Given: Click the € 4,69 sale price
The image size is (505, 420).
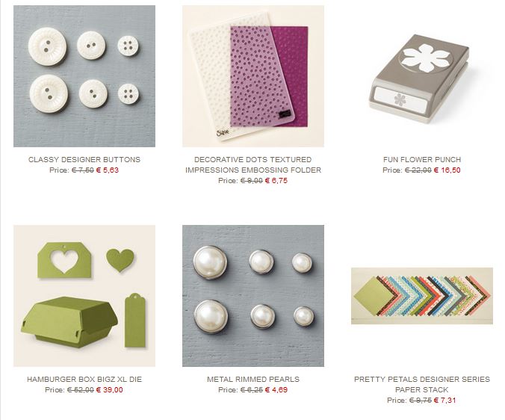Looking at the screenshot, I should tap(276, 389).
